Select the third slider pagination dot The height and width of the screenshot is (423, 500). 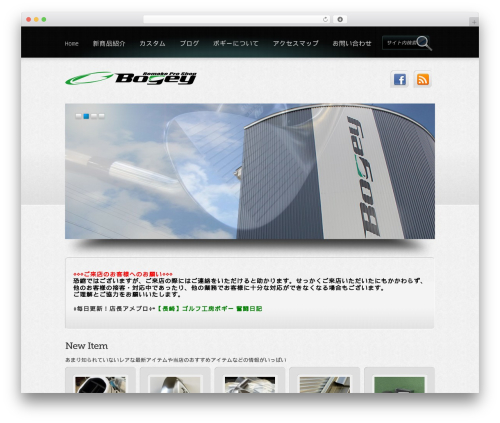(x=94, y=116)
